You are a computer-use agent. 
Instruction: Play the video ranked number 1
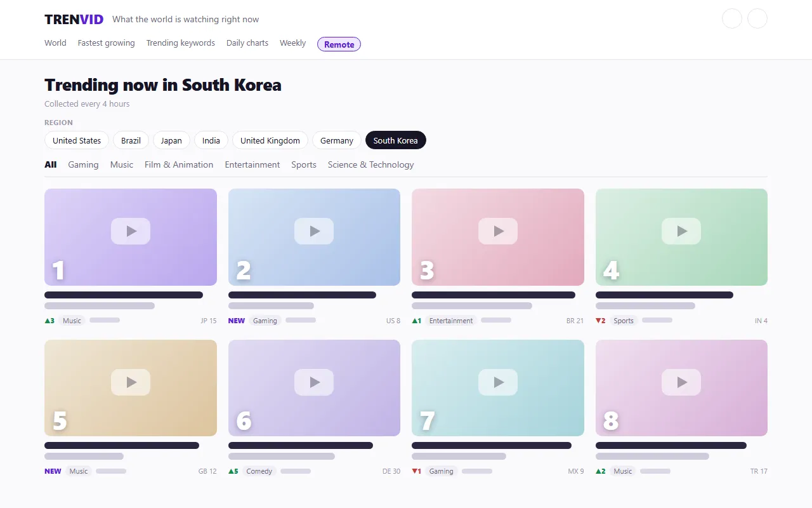coord(131,231)
